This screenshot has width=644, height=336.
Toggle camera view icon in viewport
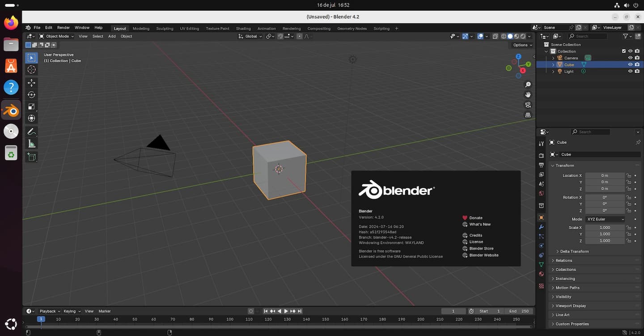[x=528, y=105]
